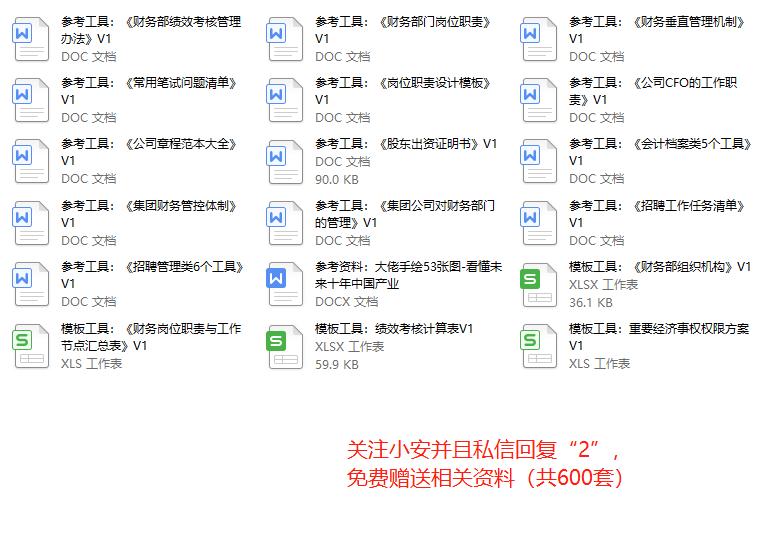Screen dimensions: 765x552
Task: Click the 36.1 KB file size label
Action: tap(591, 303)
